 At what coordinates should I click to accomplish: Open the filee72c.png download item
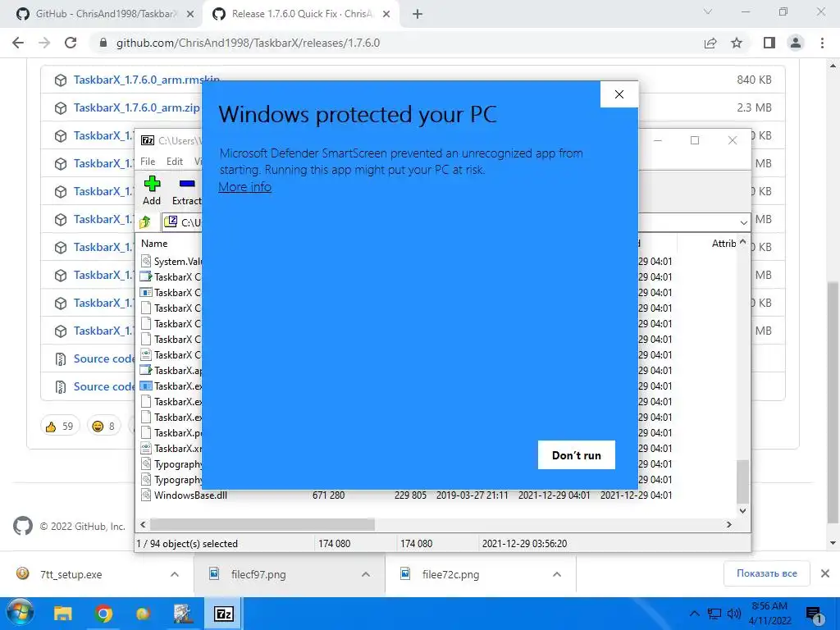coord(450,574)
